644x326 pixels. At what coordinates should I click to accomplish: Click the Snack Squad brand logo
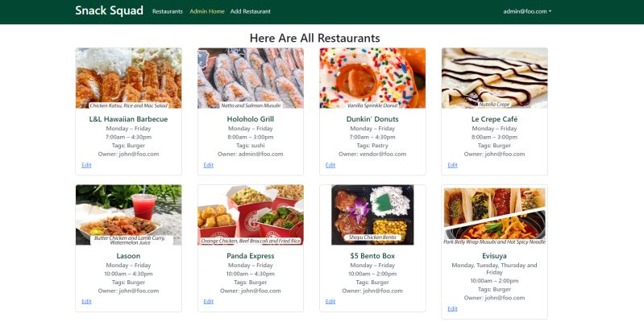[x=110, y=10]
